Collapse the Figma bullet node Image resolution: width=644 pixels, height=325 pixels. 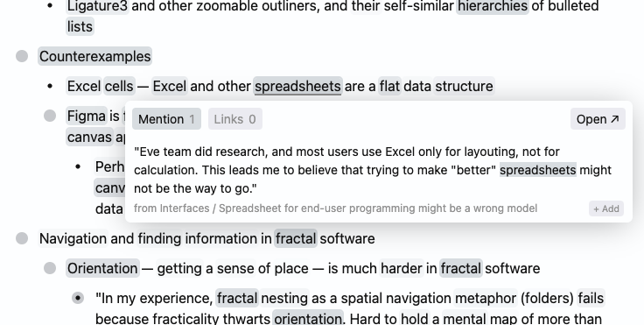click(50, 116)
